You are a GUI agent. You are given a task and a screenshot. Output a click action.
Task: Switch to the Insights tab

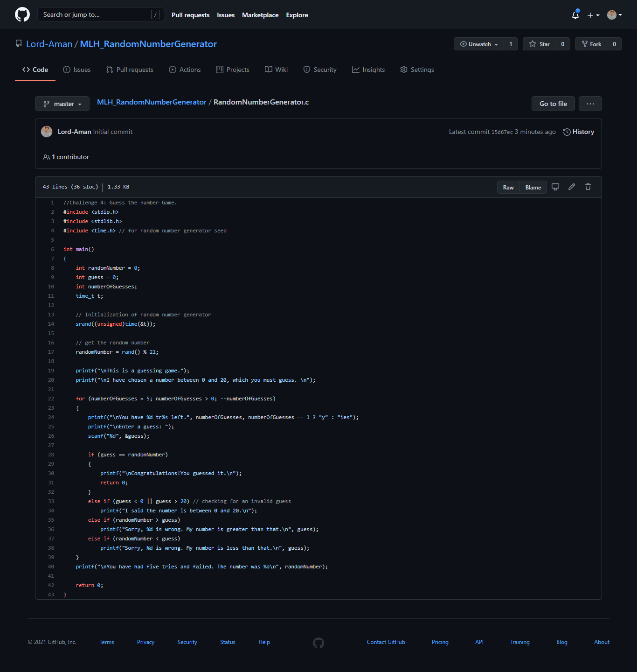368,70
